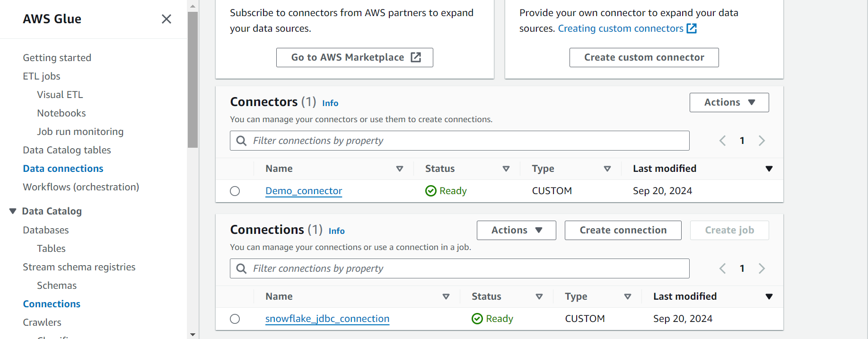
Task: Click Sep 20, 2024 for snowflake_jdbc_connection
Action: pyautogui.click(x=683, y=319)
